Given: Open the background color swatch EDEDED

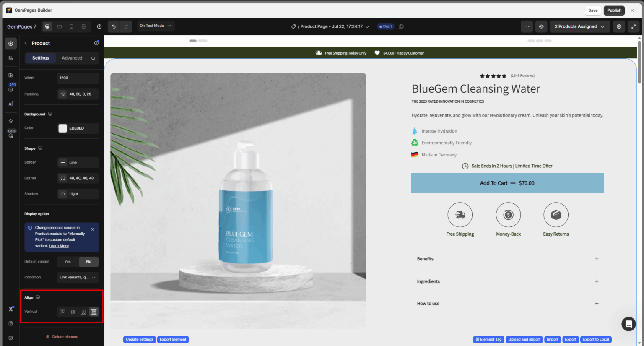Looking at the screenshot, I should (62, 128).
